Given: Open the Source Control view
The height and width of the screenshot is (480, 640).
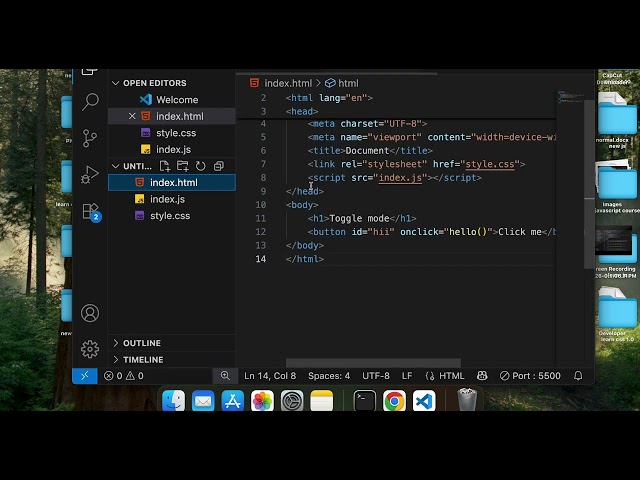Looking at the screenshot, I should coord(90,138).
